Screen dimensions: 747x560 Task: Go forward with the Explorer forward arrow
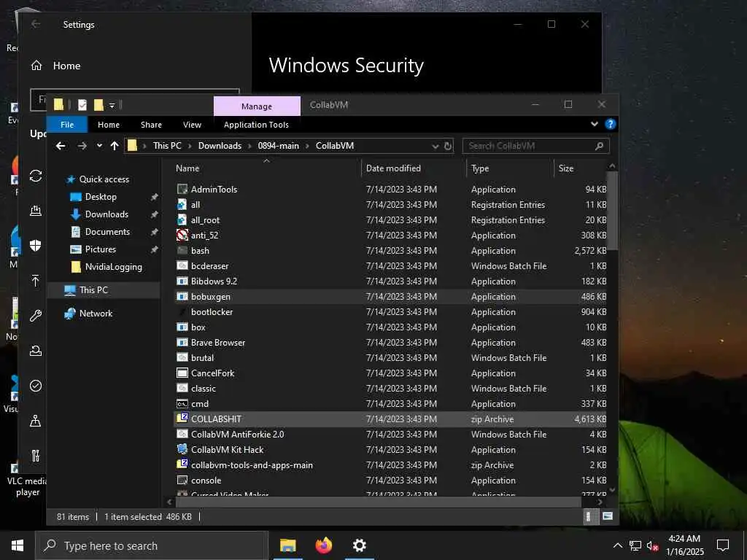(82, 146)
